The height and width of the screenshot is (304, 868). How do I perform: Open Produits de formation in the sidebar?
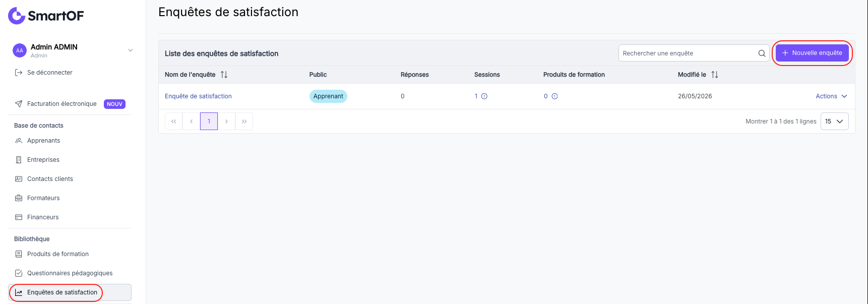(58, 254)
